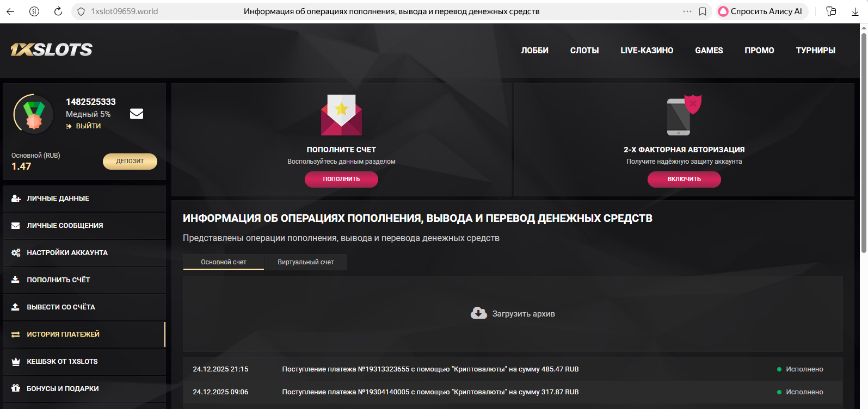Open ЛИЧНЫЕ ДАННЫЕ in the sidebar
868x409 pixels.
84,199
